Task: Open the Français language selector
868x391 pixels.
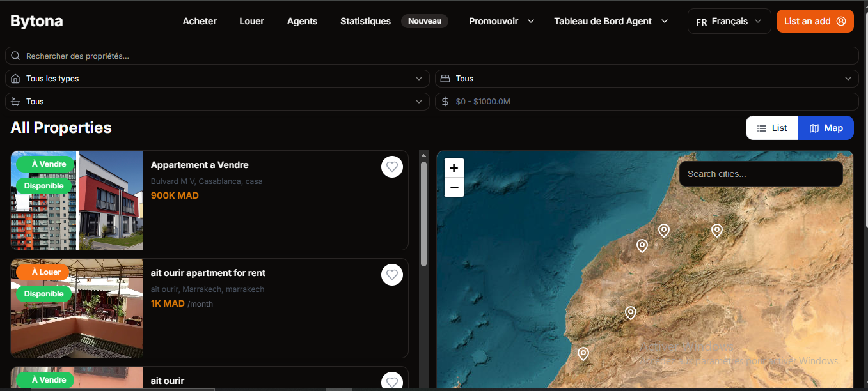Action: [x=729, y=21]
